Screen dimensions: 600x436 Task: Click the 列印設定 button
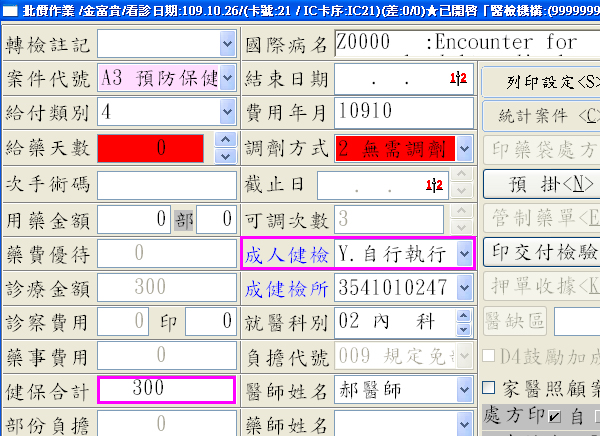(x=540, y=80)
